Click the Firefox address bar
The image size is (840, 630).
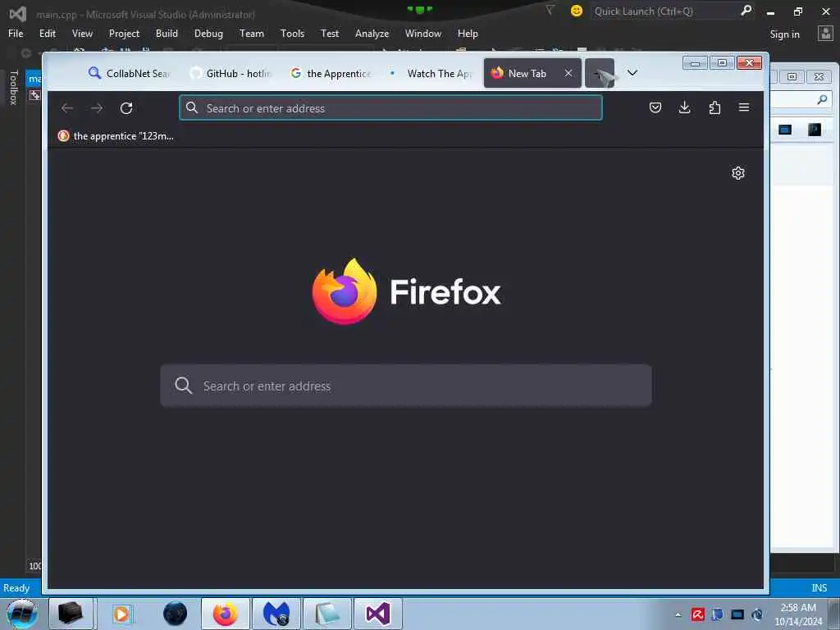[390, 108]
